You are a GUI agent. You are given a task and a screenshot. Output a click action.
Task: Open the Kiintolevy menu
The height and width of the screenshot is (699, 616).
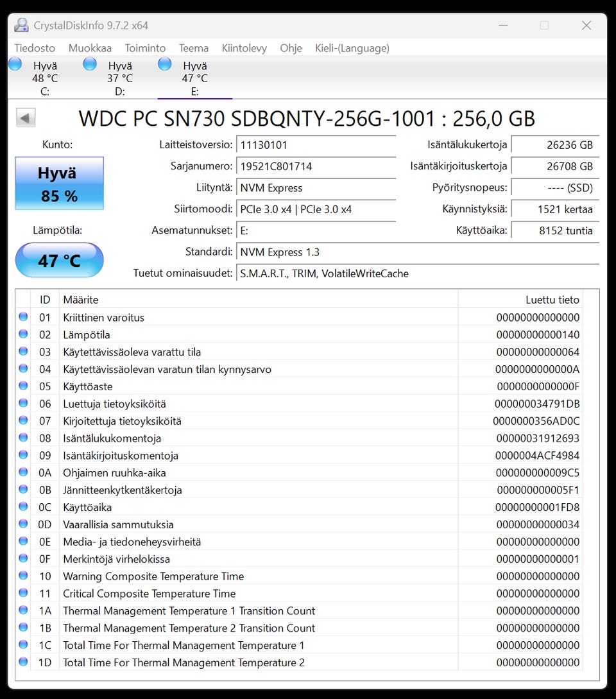tap(244, 48)
